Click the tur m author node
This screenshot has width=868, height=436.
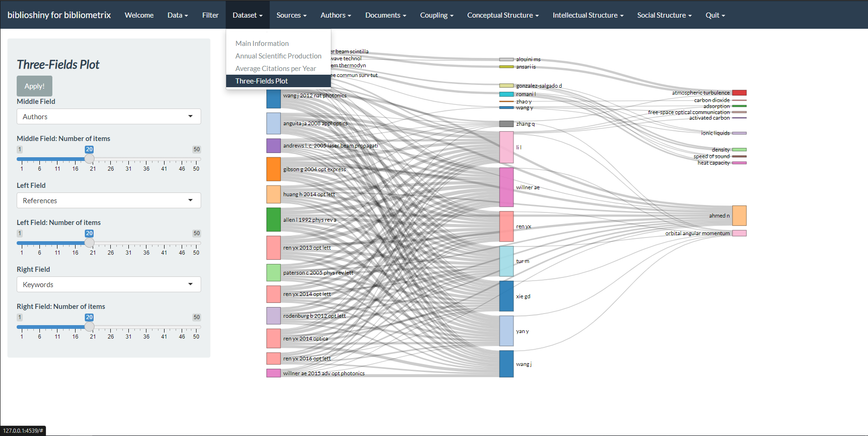pos(507,261)
